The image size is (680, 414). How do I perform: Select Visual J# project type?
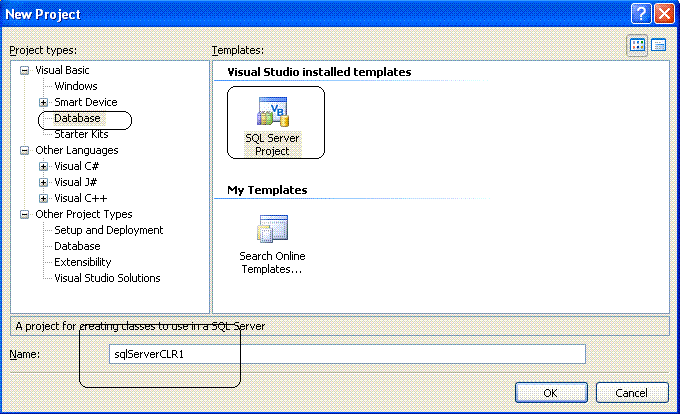[x=76, y=182]
